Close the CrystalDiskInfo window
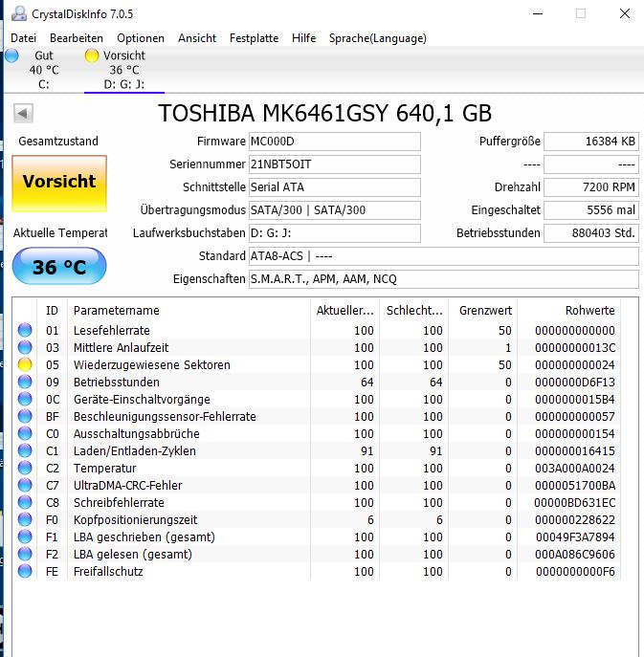Image resolution: width=644 pixels, height=657 pixels. pyautogui.click(x=625, y=13)
